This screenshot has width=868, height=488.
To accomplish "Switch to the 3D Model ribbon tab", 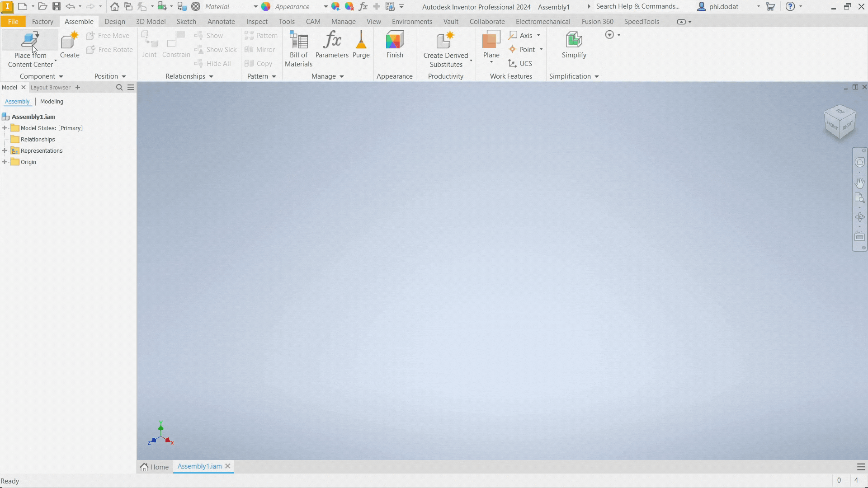I will point(151,22).
